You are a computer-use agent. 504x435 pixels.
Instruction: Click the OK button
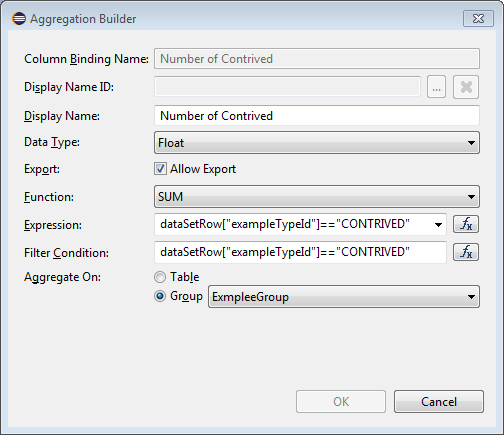tap(341, 402)
